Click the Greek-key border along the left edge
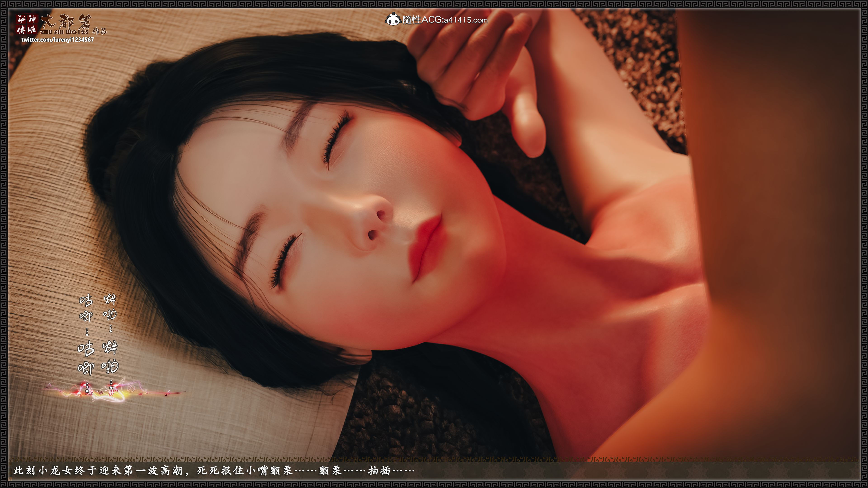 tap(4, 244)
